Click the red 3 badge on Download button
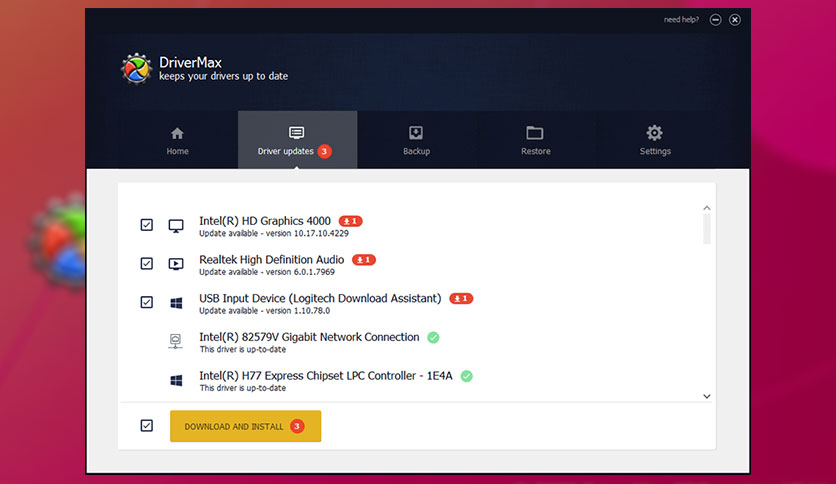Viewport: 836px width, 484px height. [x=297, y=426]
